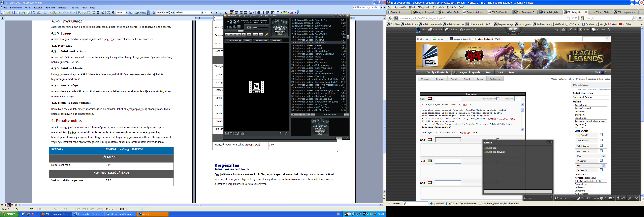
Task: Open the ICQ dropdown in Admin sidebar
Action: coord(604,156)
